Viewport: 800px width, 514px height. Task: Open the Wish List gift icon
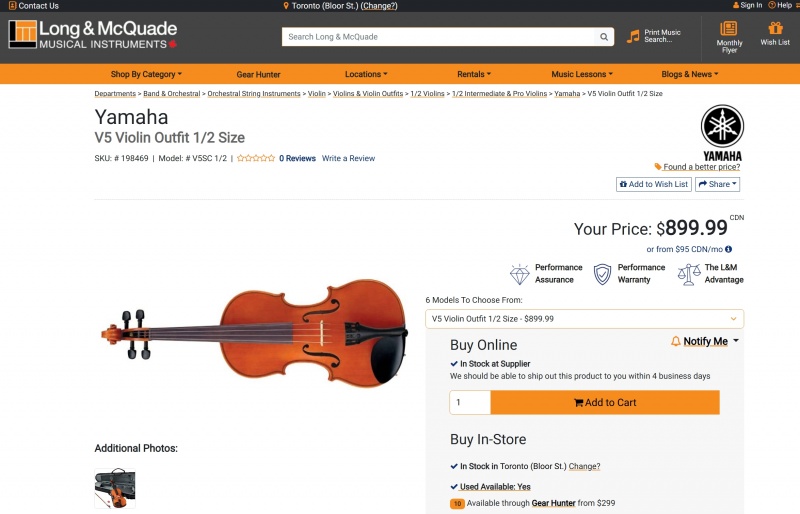coord(775,28)
